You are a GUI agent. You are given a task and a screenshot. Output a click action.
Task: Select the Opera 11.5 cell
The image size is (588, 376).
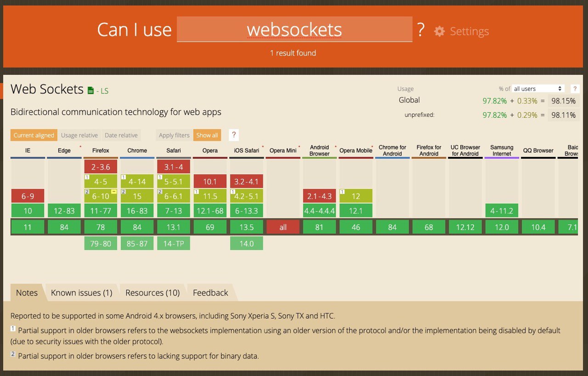(210, 196)
